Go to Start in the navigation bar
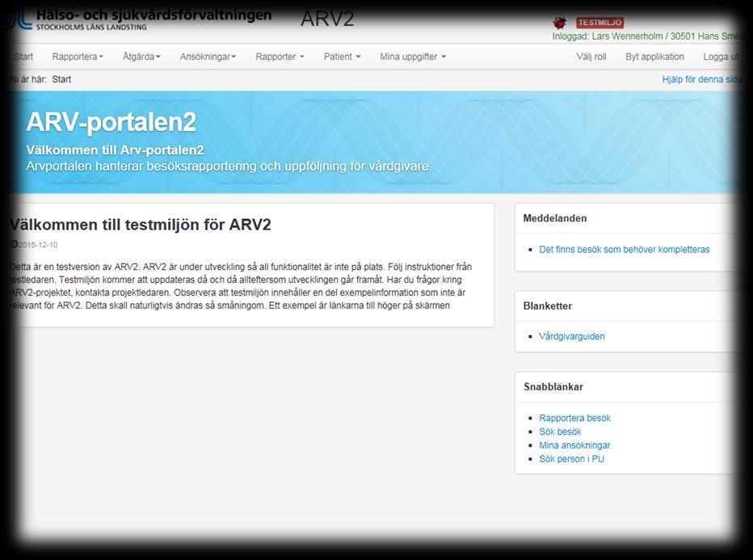The image size is (753, 560). 23,57
